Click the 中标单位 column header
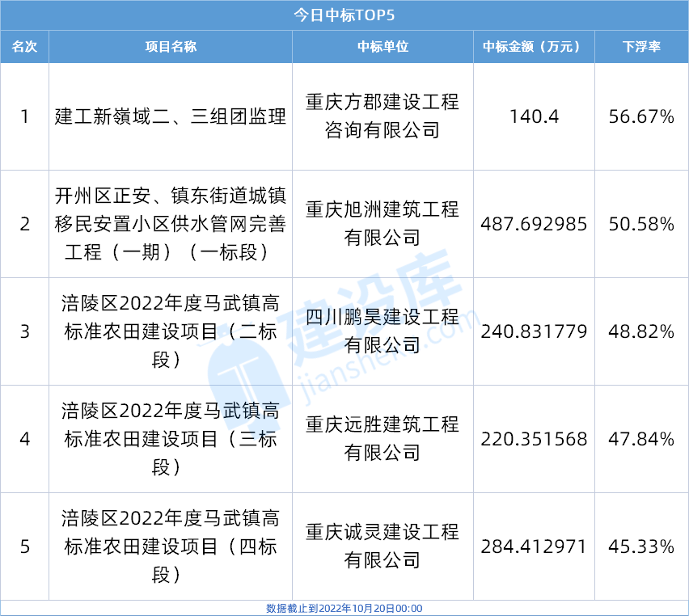This screenshot has width=689, height=616. (383, 47)
